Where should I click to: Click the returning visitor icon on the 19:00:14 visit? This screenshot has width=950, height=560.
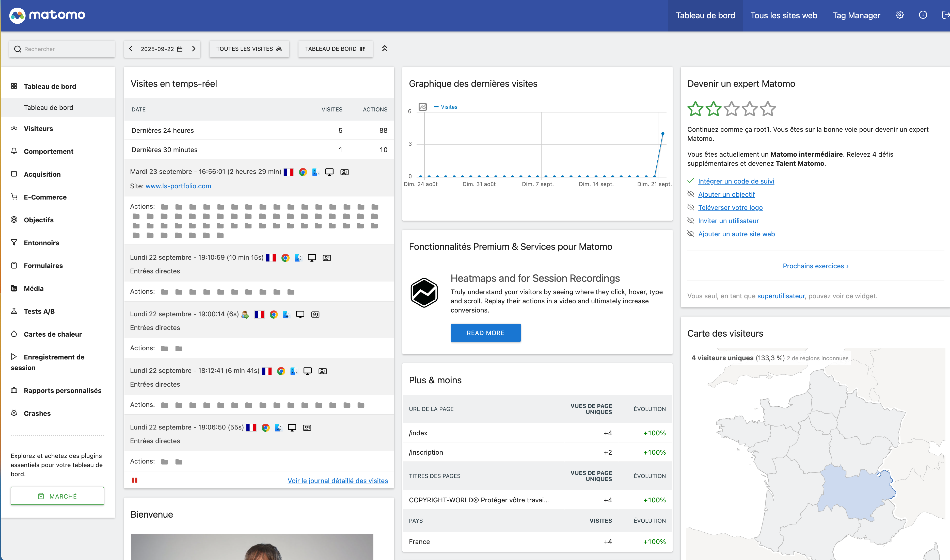coord(245,315)
